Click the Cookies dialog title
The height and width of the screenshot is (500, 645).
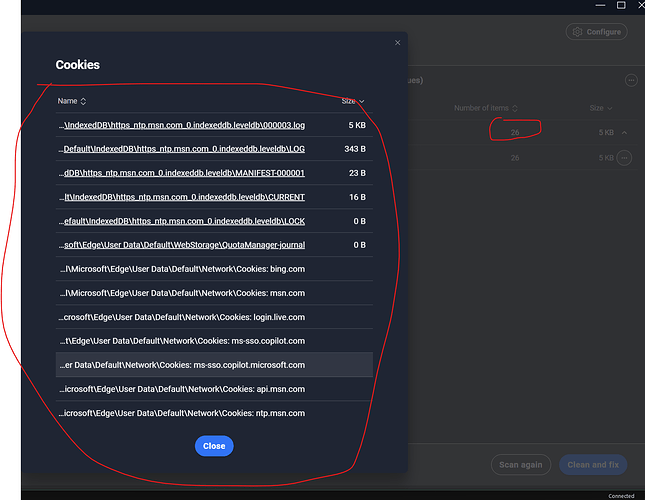coord(78,65)
